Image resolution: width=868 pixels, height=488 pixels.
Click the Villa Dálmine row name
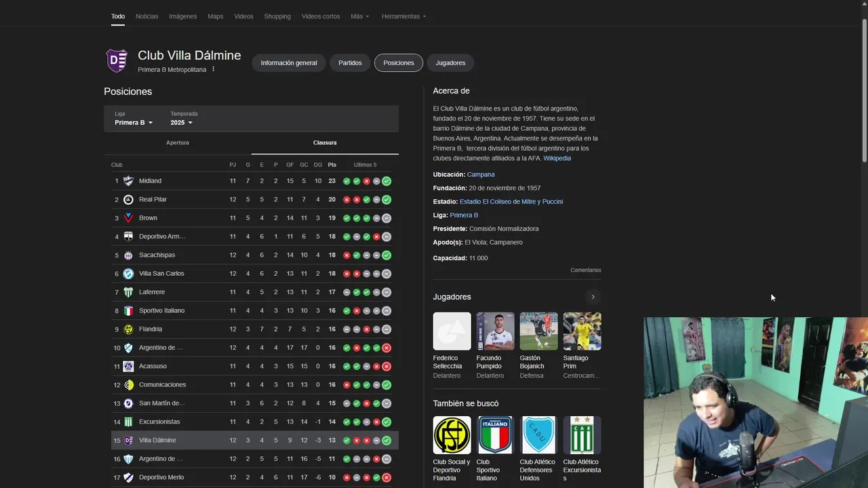(x=157, y=441)
